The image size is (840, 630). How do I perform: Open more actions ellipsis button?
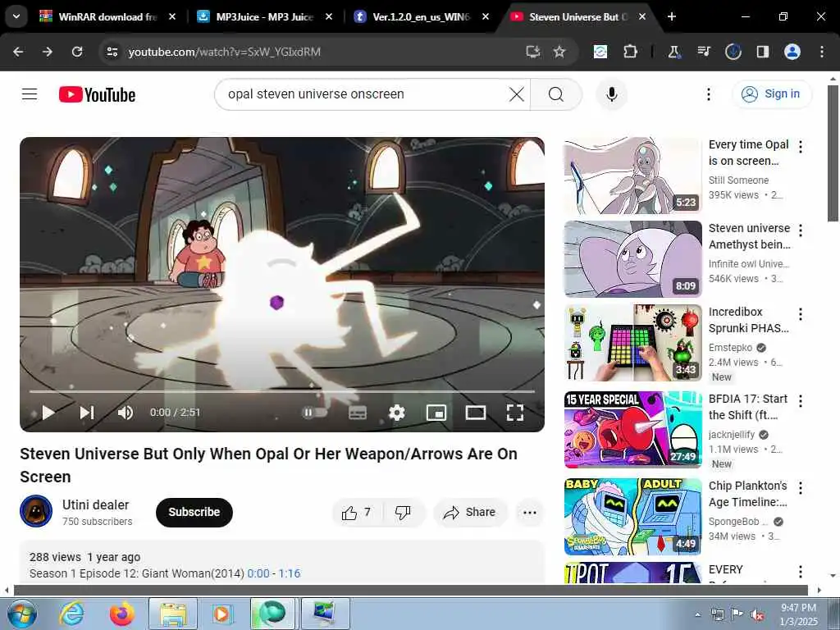529,513
